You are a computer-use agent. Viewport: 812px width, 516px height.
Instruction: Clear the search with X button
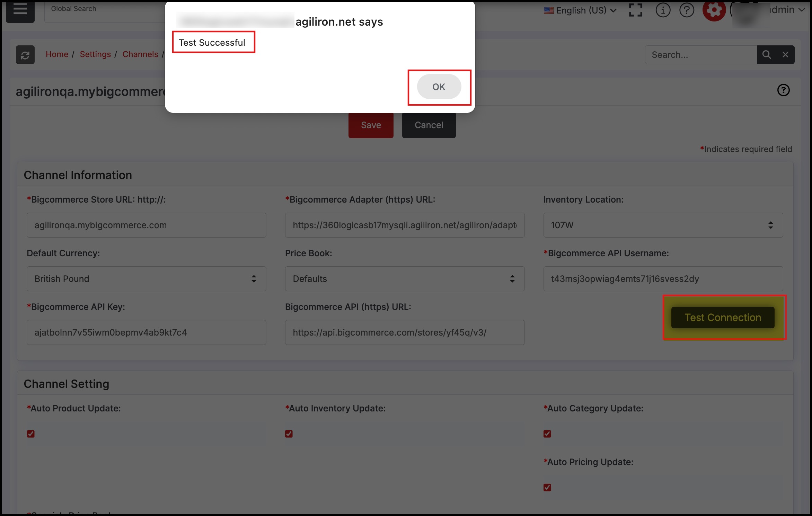coord(785,55)
